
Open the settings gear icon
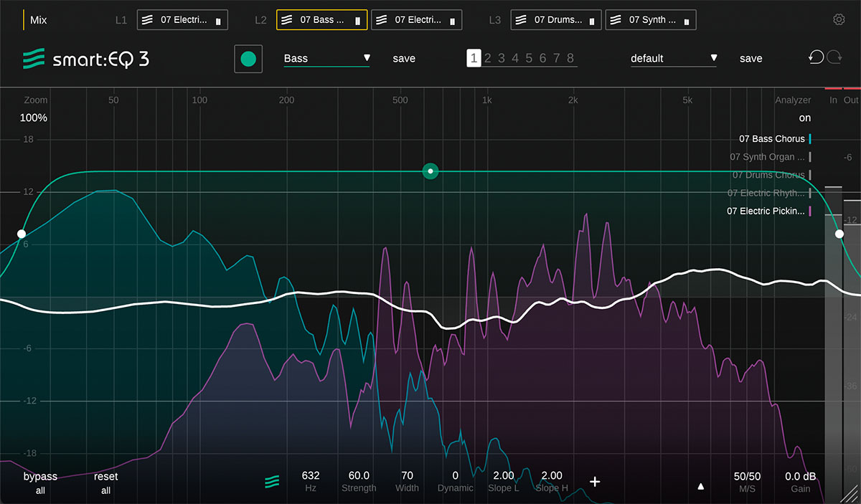(x=839, y=19)
